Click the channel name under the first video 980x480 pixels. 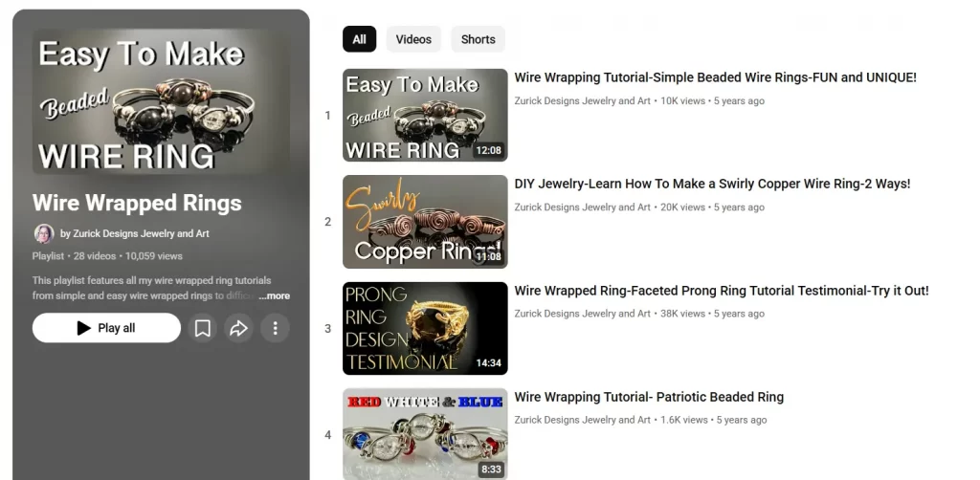(582, 100)
